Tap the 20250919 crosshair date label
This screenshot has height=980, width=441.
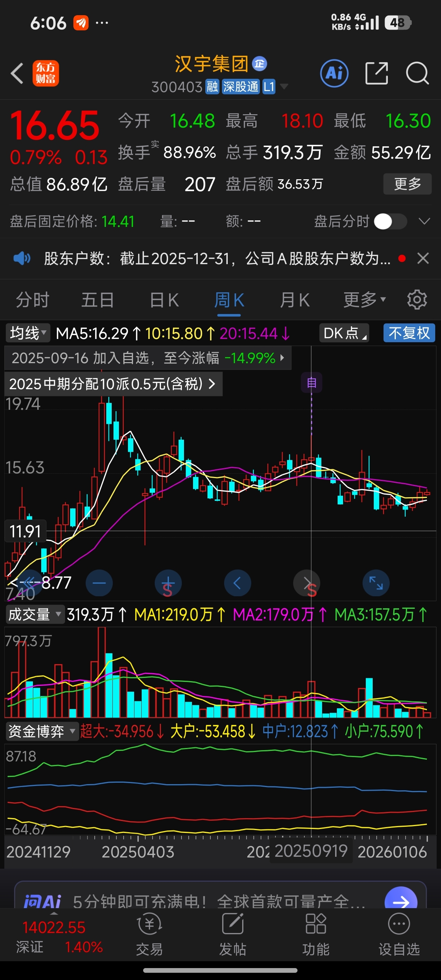[x=311, y=851]
